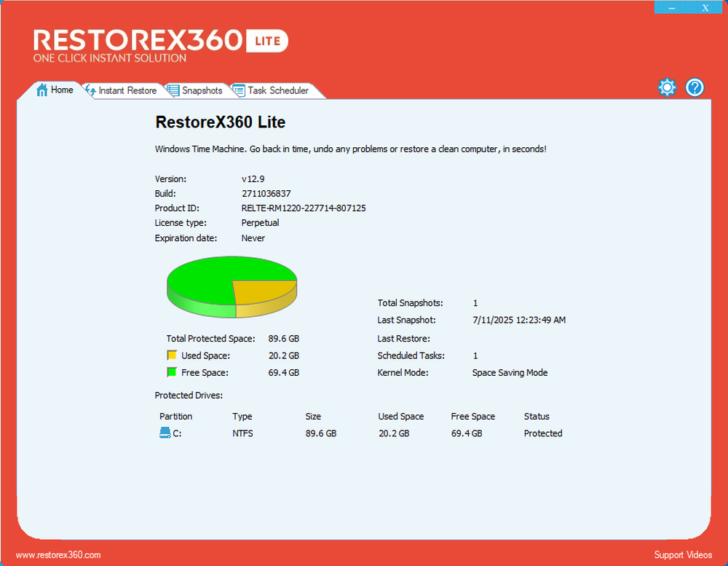Click the LITE badge in the header

click(268, 42)
